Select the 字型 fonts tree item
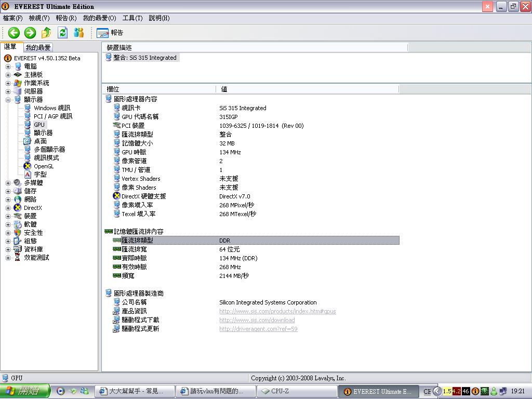Image resolution: width=532 pixels, height=399 pixels. click(40, 175)
